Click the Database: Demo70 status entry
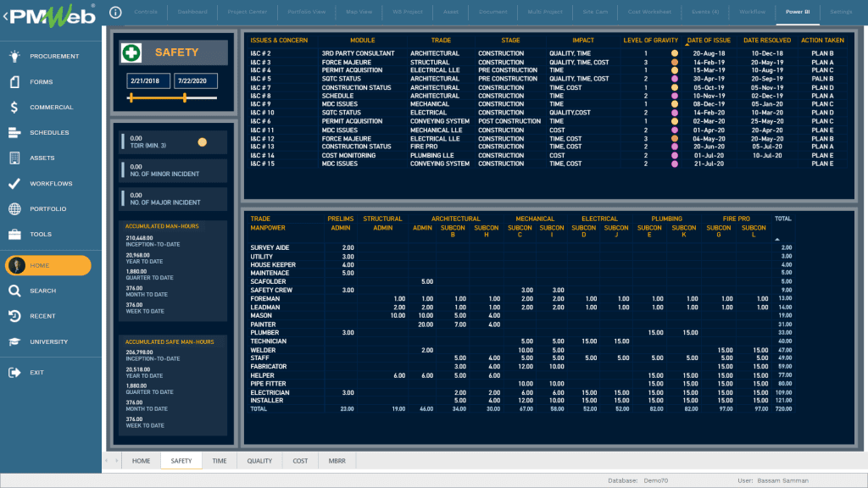 coord(637,481)
